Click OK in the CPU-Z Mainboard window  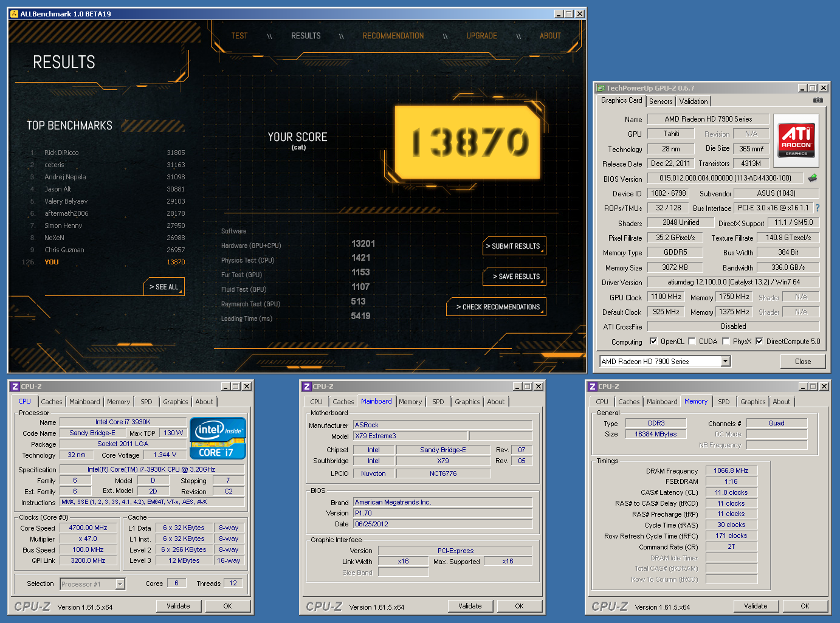coord(519,606)
